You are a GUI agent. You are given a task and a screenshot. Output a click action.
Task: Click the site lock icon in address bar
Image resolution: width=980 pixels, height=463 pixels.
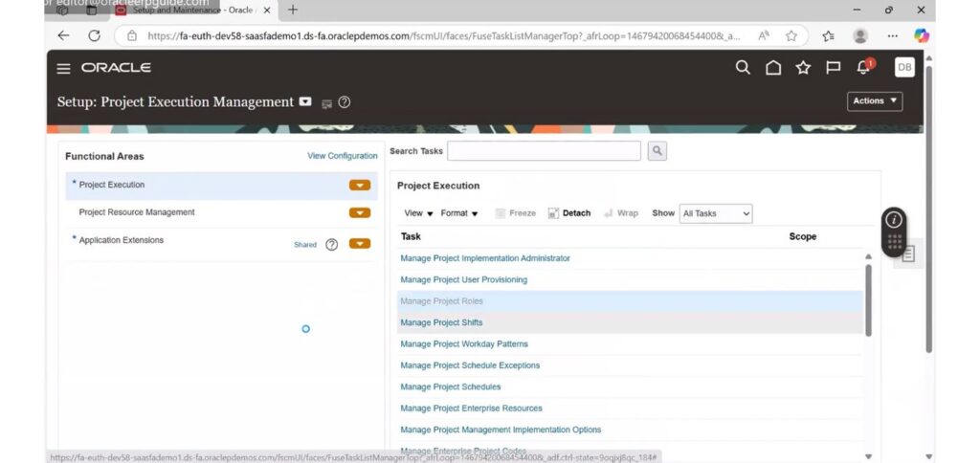pyautogui.click(x=132, y=35)
